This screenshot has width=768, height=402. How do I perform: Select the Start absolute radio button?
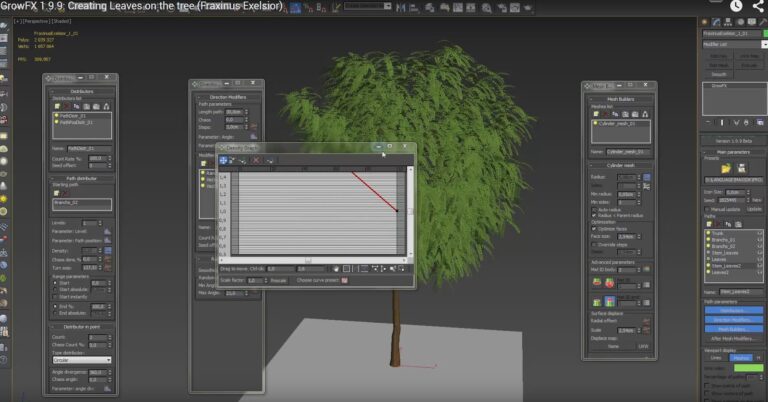click(x=55, y=290)
